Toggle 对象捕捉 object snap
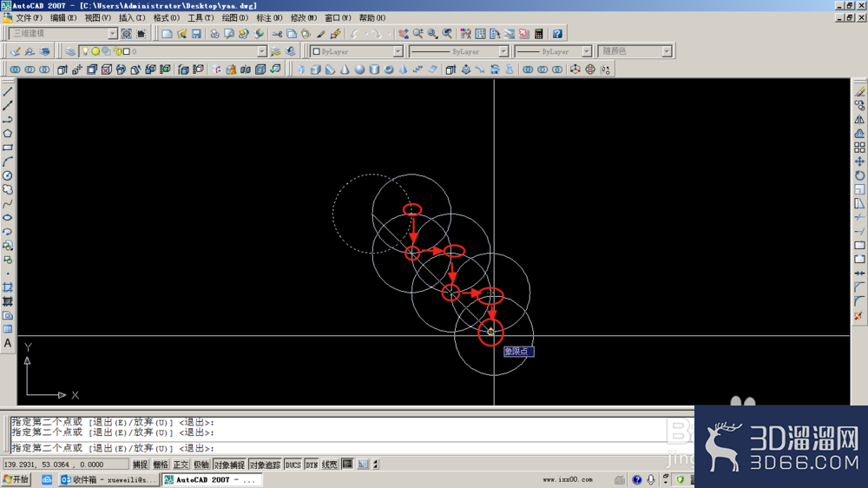Viewport: 868px width, 488px height. point(229,465)
